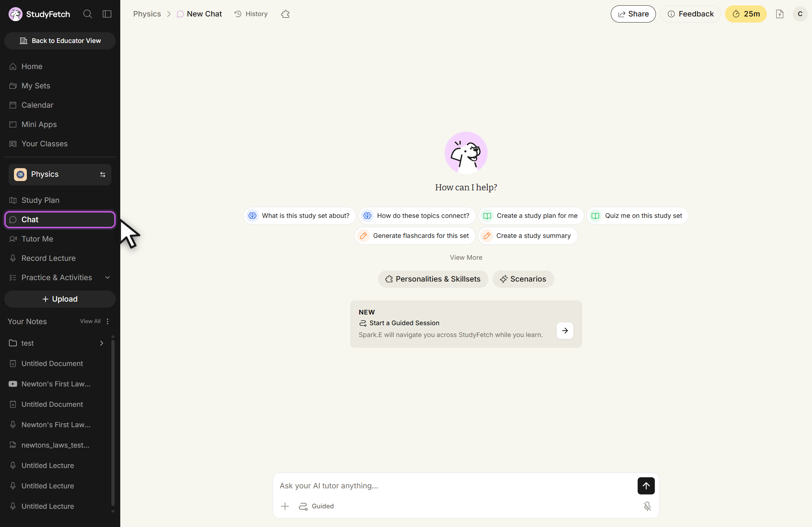Start a Guided Session arrow button
The width and height of the screenshot is (812, 527).
tap(565, 331)
